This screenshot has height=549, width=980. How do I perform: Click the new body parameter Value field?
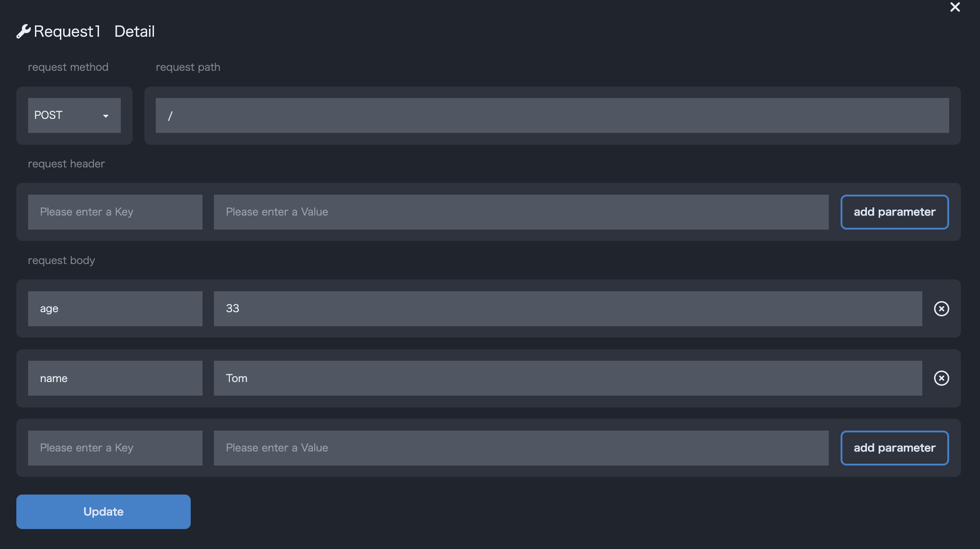(x=521, y=448)
